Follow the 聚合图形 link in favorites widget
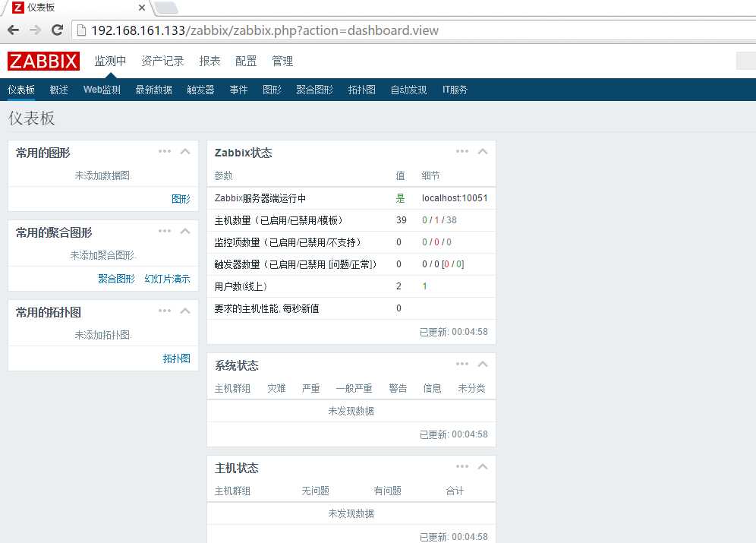 (116, 279)
